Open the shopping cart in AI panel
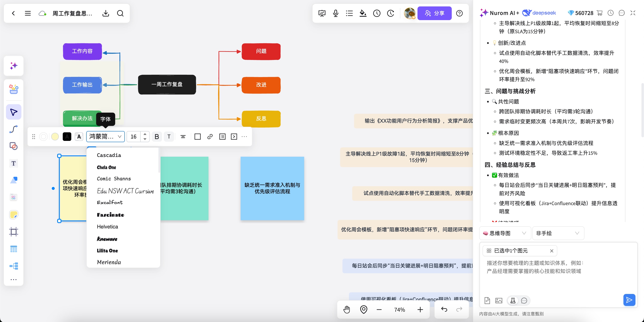This screenshot has width=644, height=322. coord(599,13)
